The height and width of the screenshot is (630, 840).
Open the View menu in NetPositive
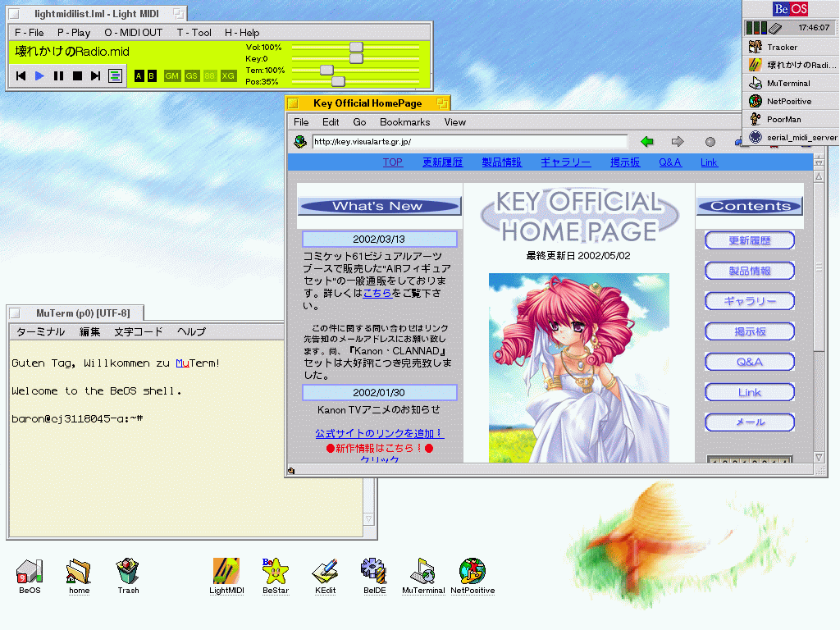tap(454, 122)
